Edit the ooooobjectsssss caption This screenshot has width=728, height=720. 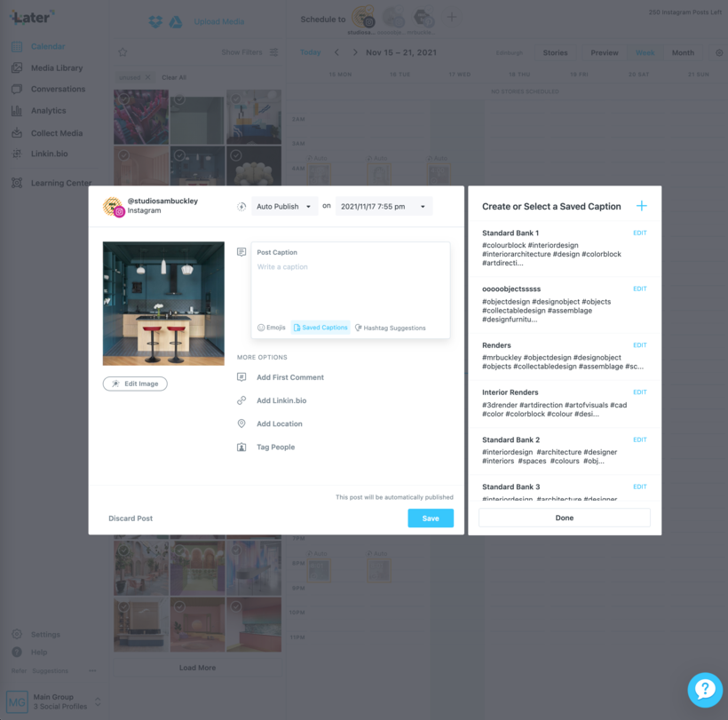640,289
